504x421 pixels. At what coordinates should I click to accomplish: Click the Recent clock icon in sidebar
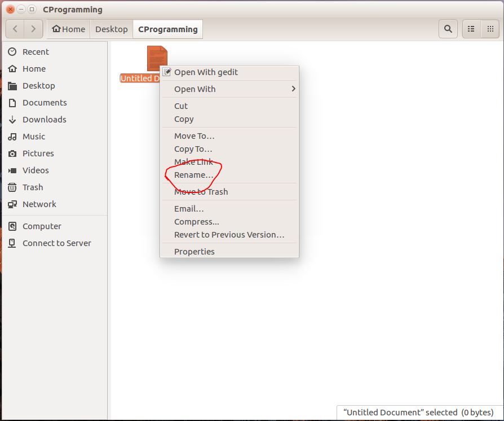12,52
